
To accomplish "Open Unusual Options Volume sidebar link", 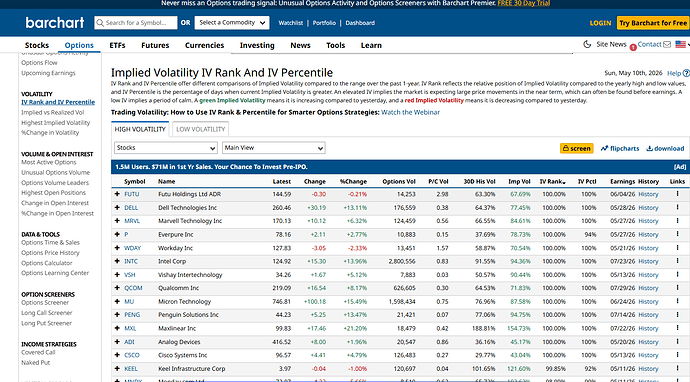I will (x=55, y=173).
